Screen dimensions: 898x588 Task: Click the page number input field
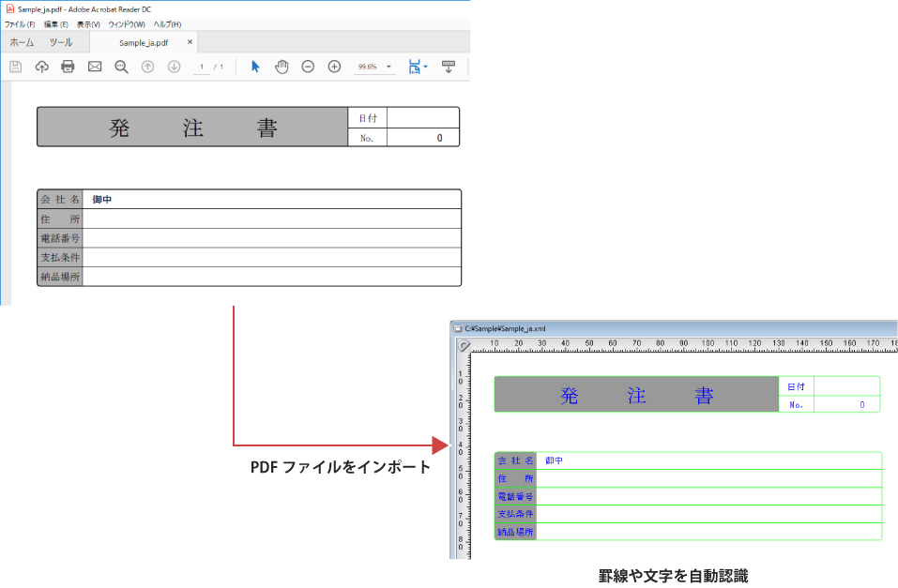click(202, 67)
